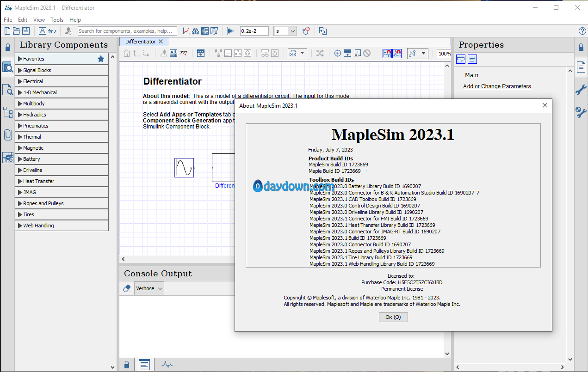Click the Favorites star icon

tap(101, 59)
